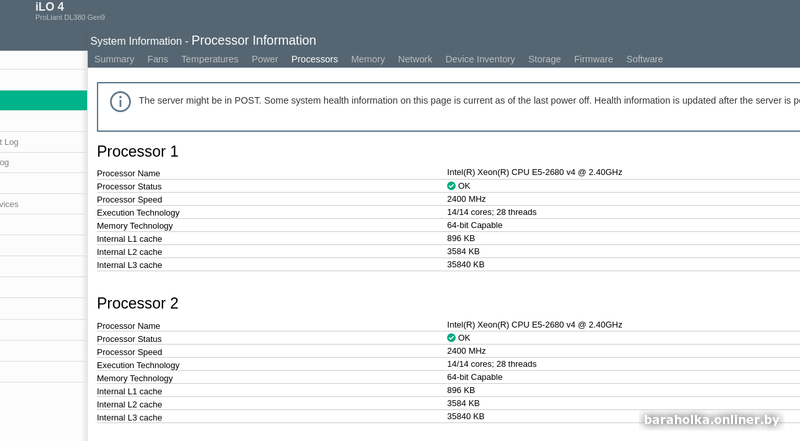800x441 pixels.
Task: Click Processor 1 name Intel Xeon E5-2680 v4
Action: click(x=534, y=173)
